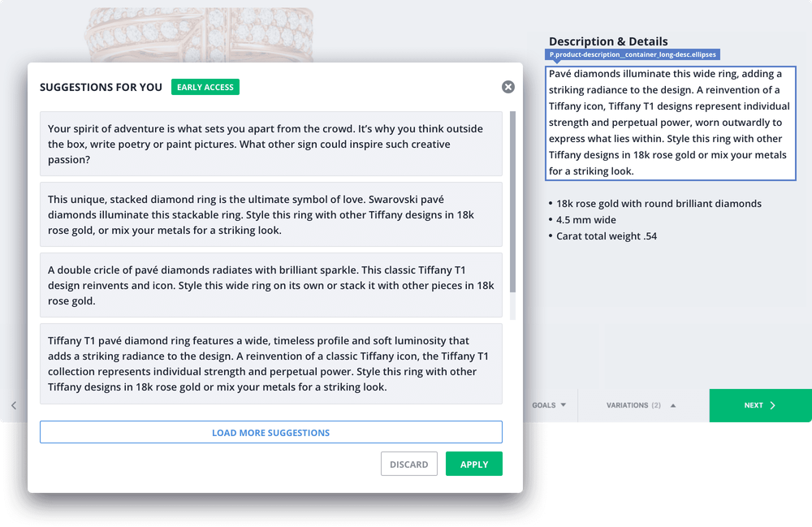Click the Suggestions For You title

click(x=101, y=87)
